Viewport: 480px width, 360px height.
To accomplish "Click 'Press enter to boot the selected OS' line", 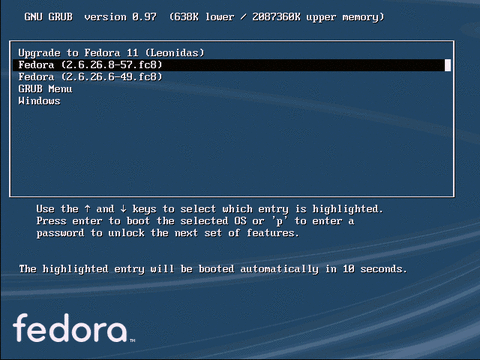I will click(x=195, y=221).
